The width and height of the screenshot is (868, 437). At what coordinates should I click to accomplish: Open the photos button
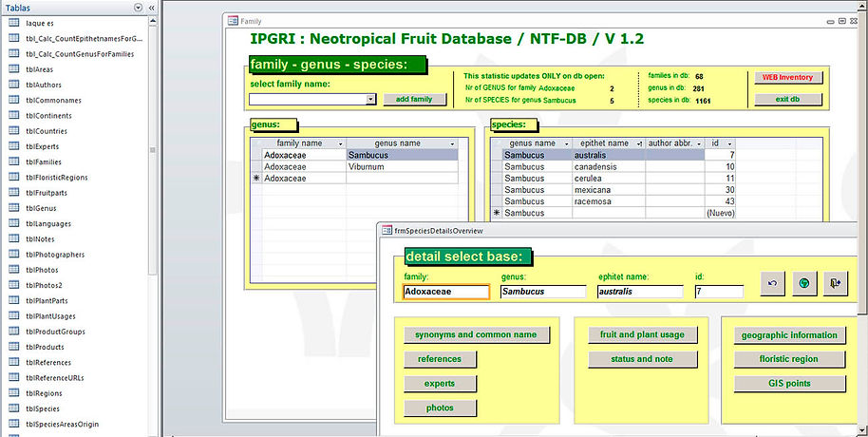pos(440,408)
